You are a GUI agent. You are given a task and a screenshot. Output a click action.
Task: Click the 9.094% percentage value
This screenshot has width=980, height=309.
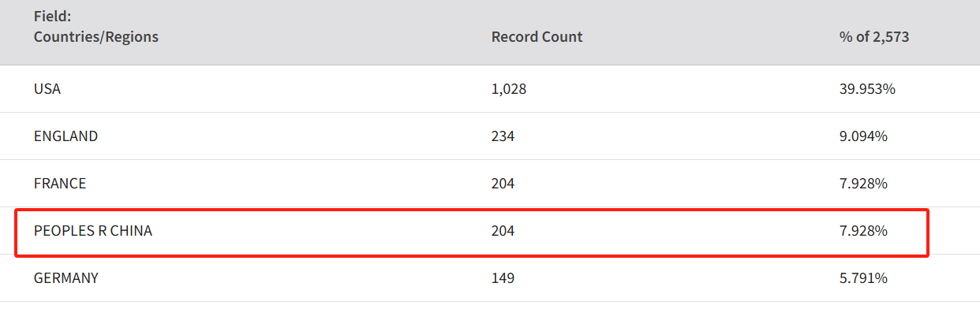[863, 136]
